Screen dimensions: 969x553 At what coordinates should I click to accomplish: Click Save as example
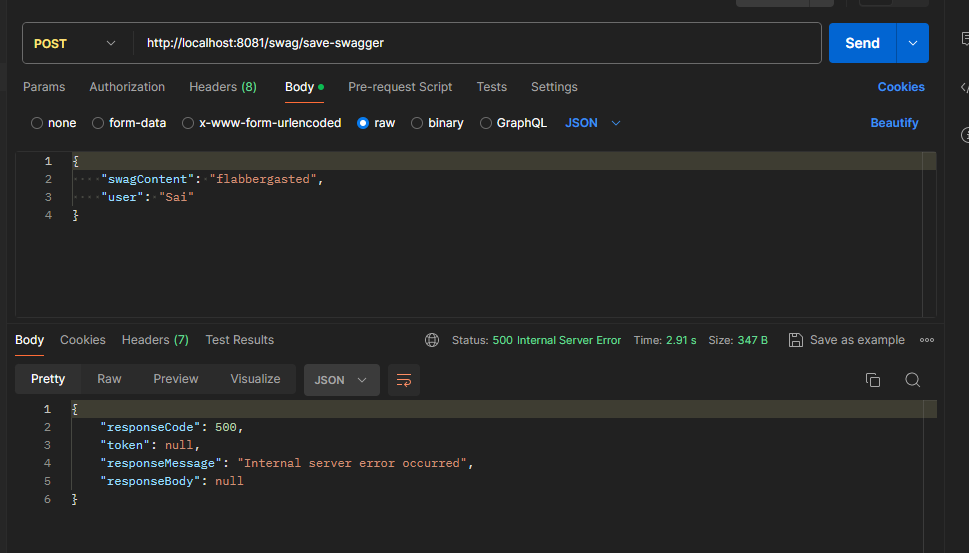[x=857, y=340]
